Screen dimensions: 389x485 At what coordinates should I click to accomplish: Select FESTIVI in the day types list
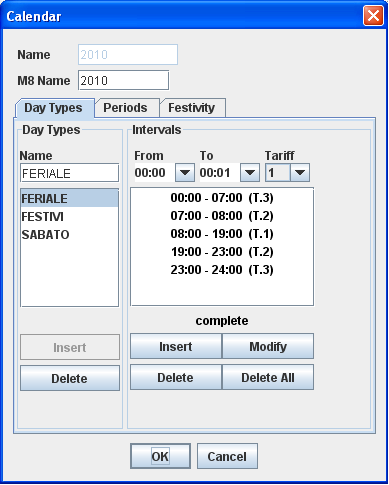[69, 217]
